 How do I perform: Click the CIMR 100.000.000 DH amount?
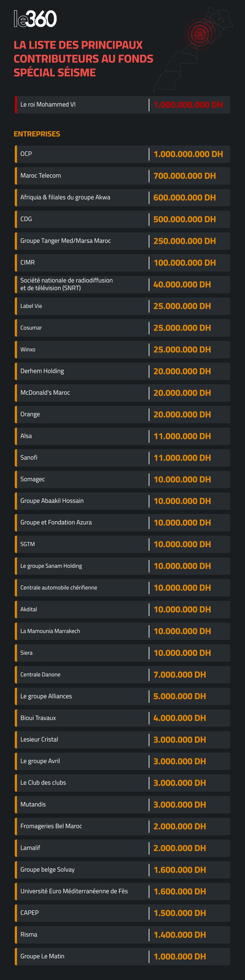click(185, 262)
